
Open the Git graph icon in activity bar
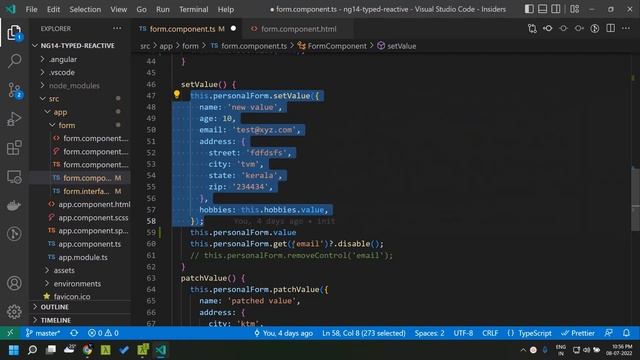[14, 234]
